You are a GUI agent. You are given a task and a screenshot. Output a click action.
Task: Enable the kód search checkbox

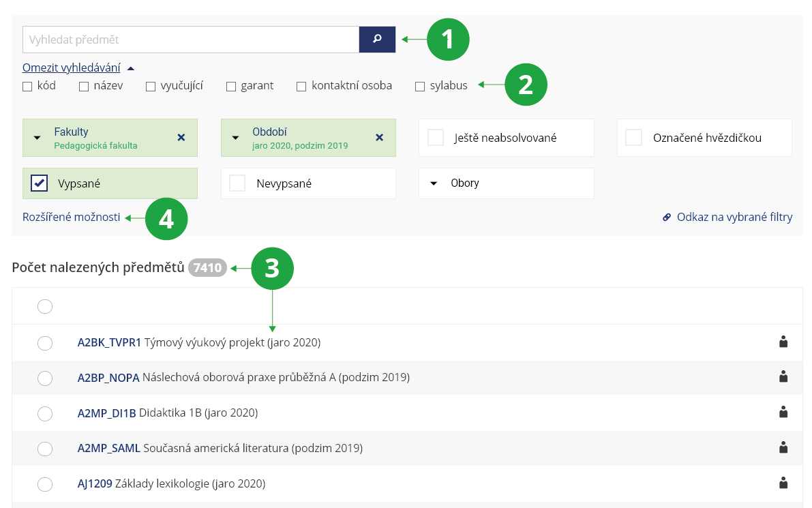27,87
